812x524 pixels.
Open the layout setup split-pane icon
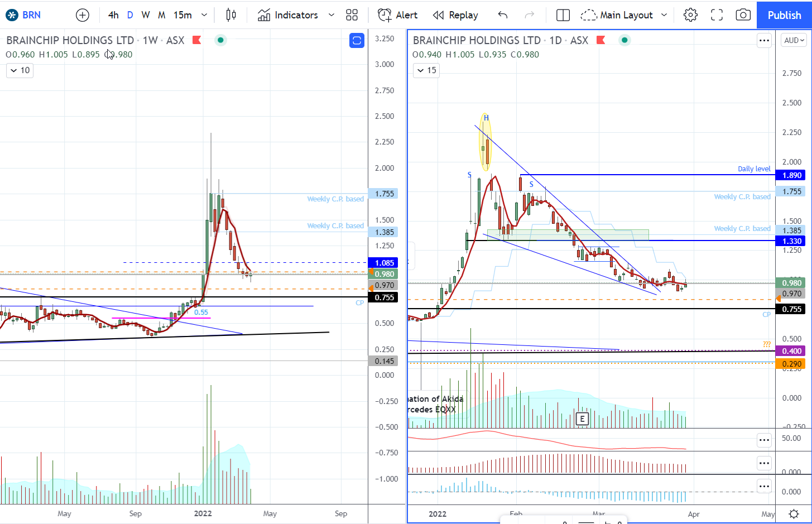pos(563,15)
